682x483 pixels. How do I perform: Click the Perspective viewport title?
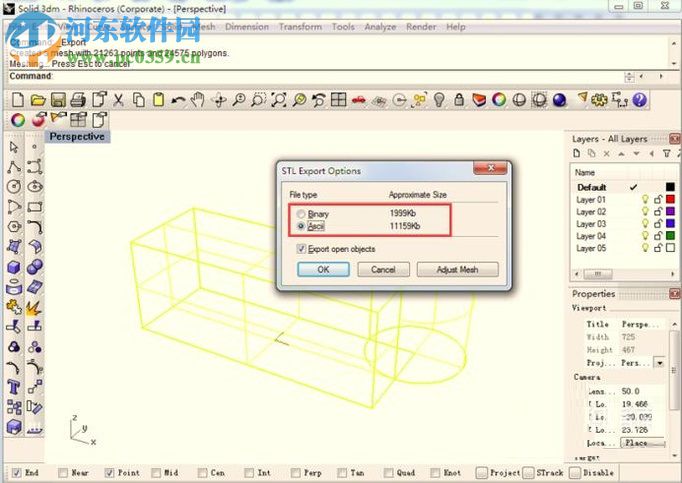pyautogui.click(x=77, y=137)
